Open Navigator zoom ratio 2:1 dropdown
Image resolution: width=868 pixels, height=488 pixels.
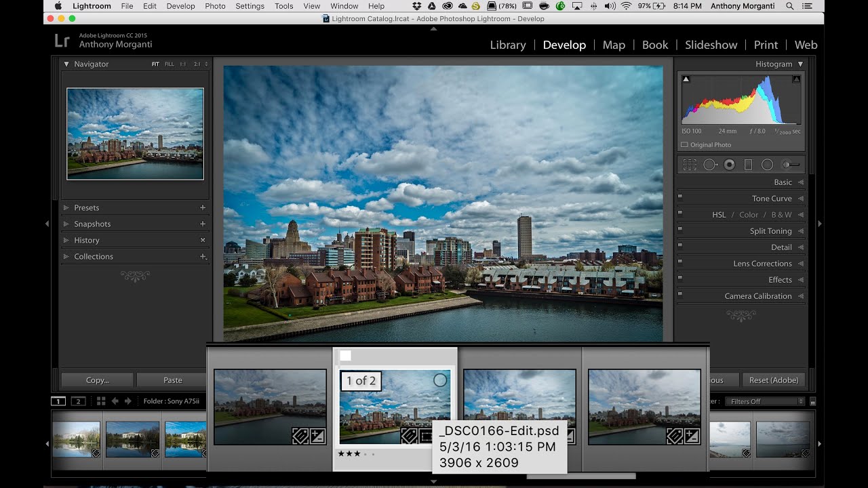point(201,64)
